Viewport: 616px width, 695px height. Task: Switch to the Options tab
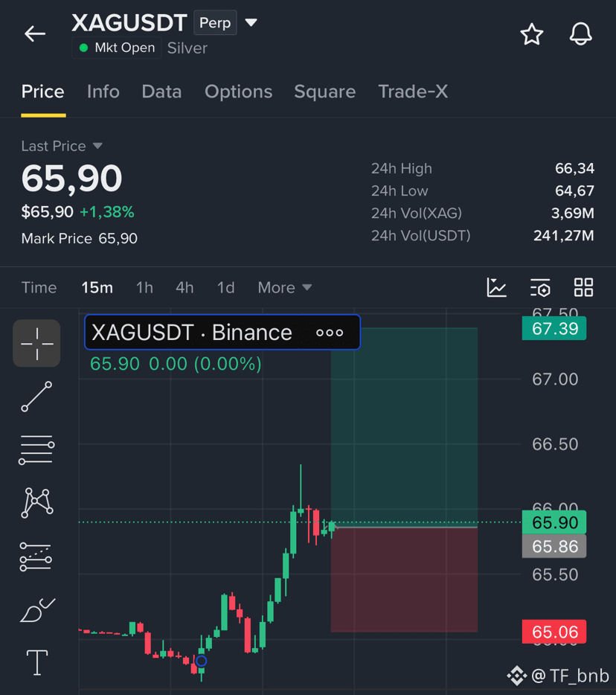pyautogui.click(x=238, y=92)
